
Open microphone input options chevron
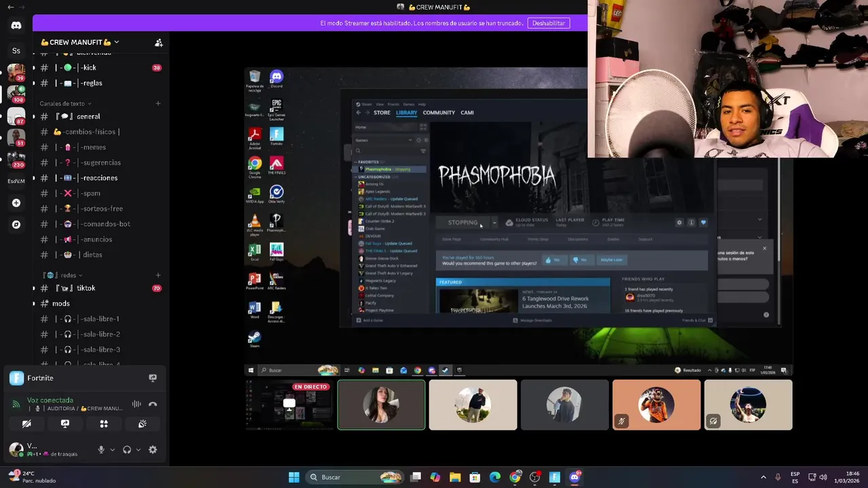[x=113, y=449]
